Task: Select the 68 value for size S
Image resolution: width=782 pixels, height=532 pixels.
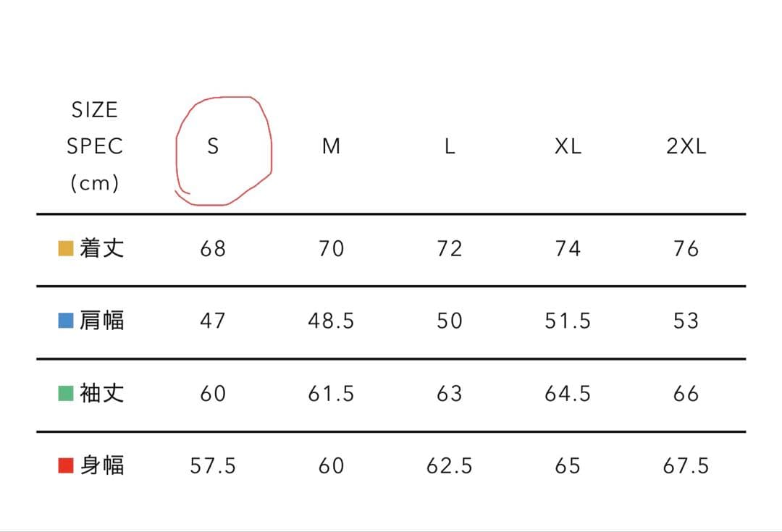Action: [x=213, y=249]
